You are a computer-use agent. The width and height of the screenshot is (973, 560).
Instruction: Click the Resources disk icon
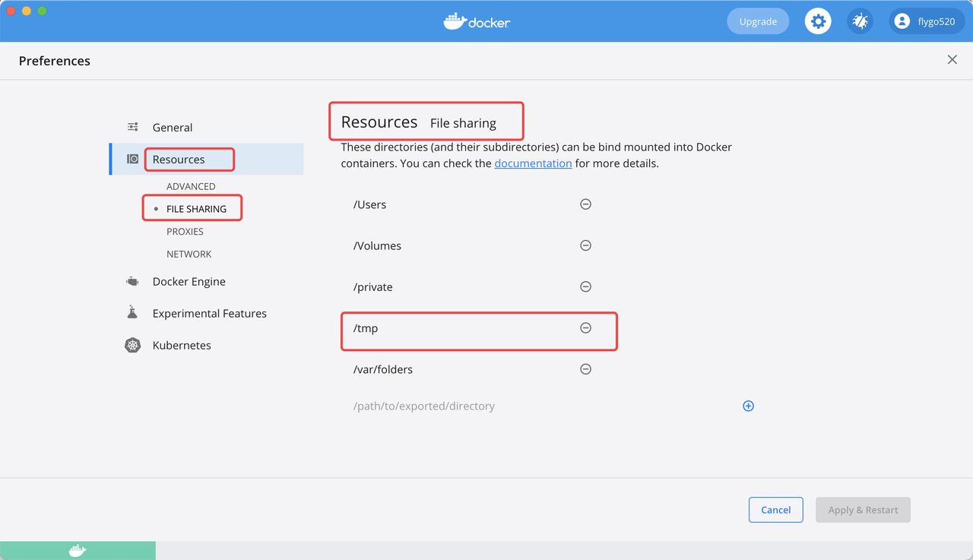point(133,159)
